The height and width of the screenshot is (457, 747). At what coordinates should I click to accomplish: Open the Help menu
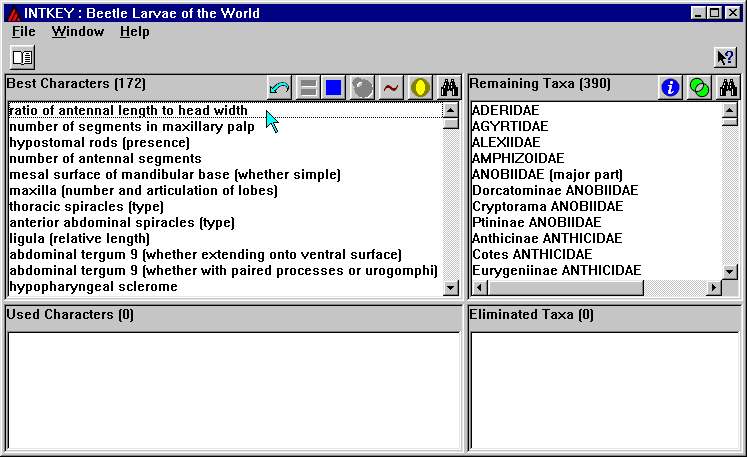(134, 32)
